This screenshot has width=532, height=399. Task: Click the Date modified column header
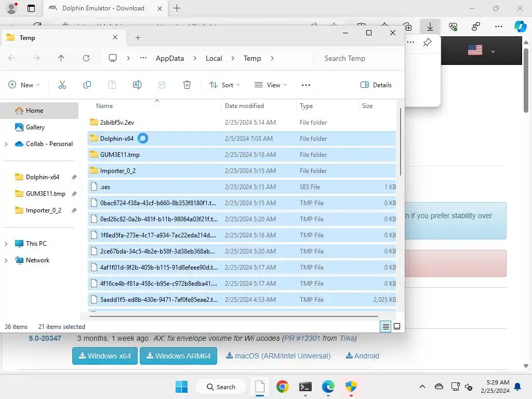pos(244,106)
